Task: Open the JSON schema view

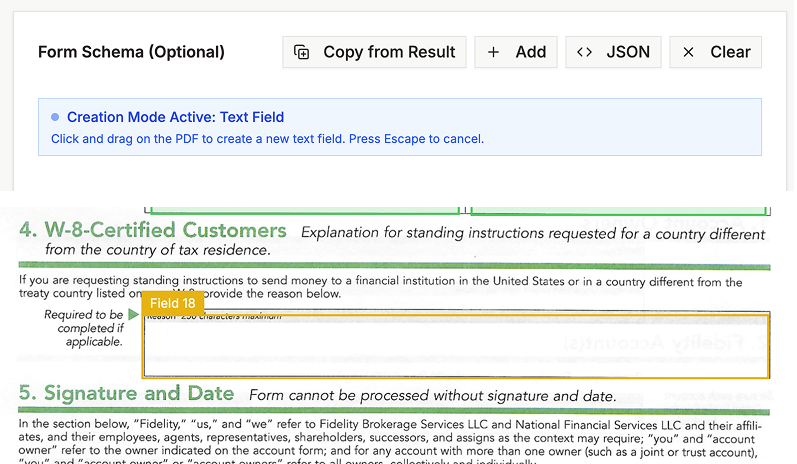Action: click(613, 52)
